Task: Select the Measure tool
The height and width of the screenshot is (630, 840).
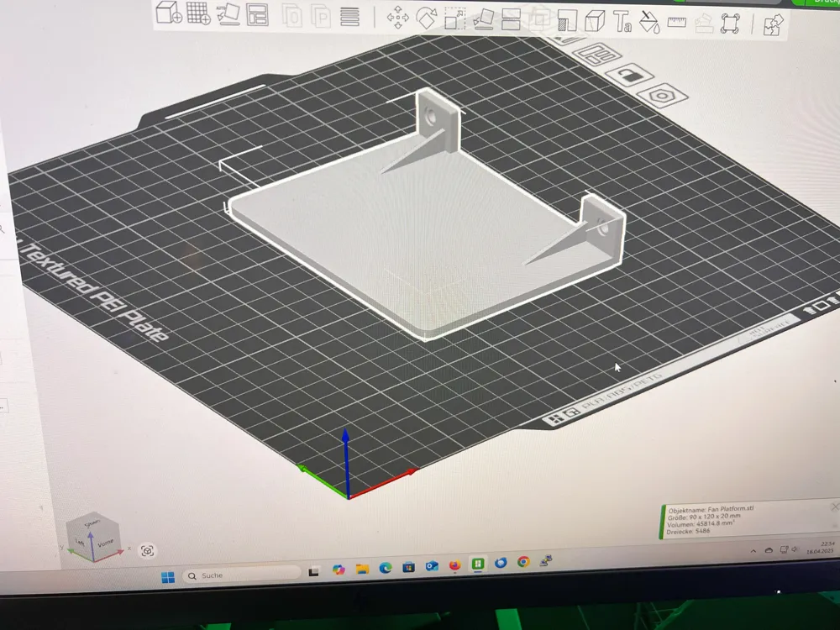Action: pyautogui.click(x=676, y=21)
